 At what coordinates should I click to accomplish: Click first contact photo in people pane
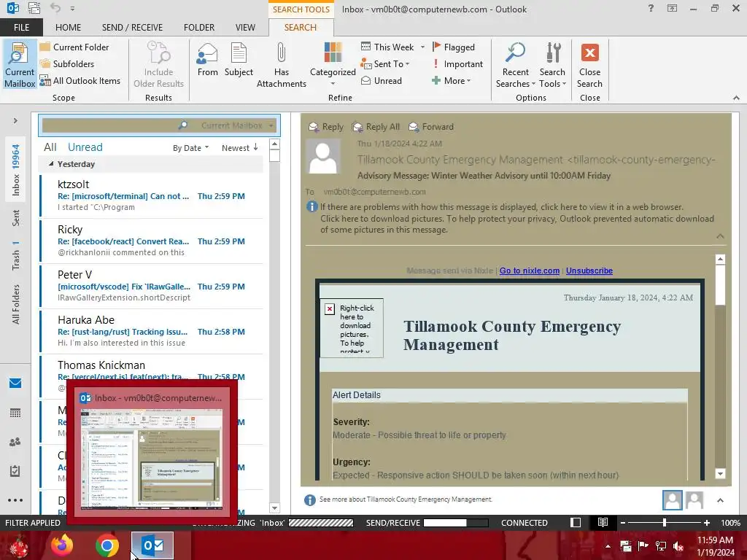(x=672, y=500)
